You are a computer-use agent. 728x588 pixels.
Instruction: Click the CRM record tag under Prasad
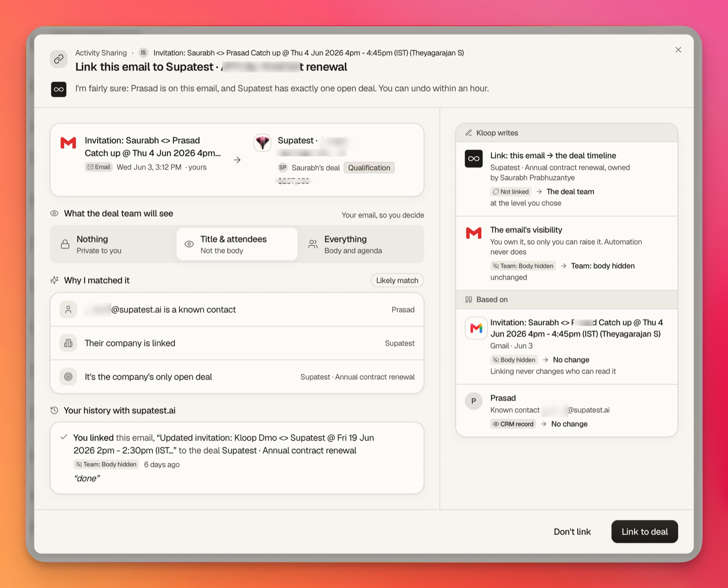[513, 424]
